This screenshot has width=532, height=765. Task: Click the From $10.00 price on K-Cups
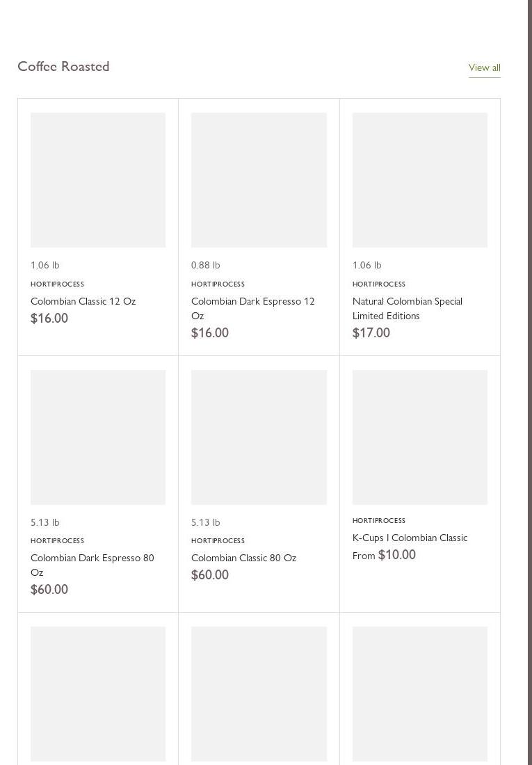click(x=384, y=555)
